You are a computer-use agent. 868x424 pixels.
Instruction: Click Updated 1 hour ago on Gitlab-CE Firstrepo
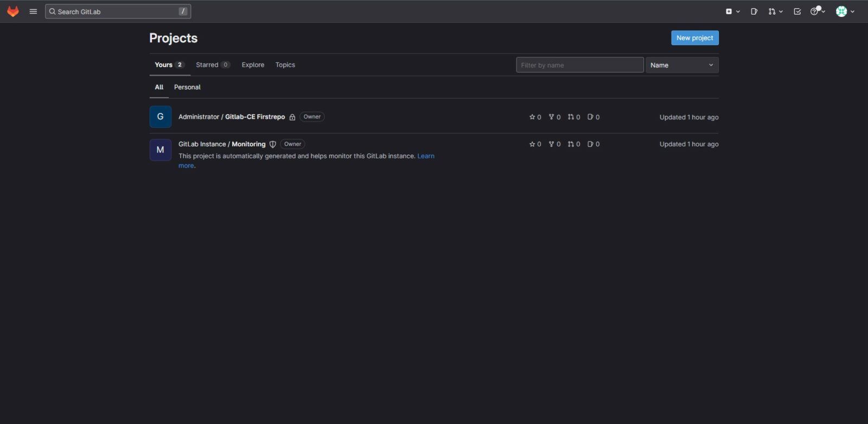tap(689, 117)
